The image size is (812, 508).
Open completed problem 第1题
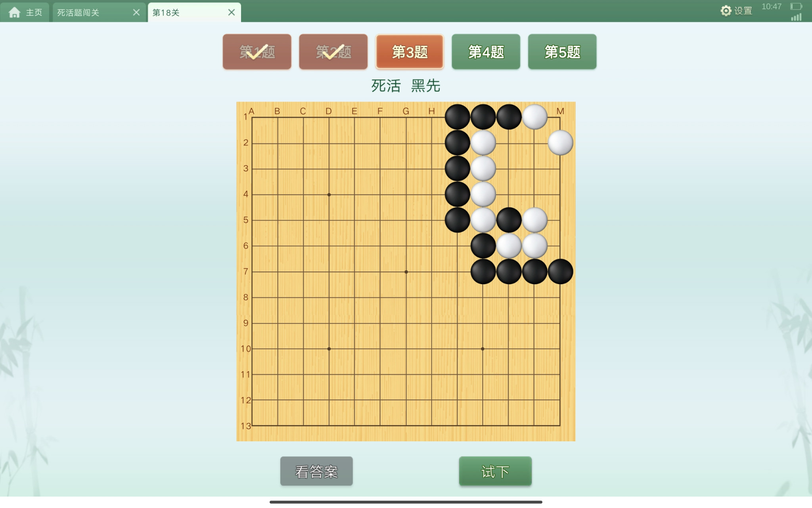257,52
